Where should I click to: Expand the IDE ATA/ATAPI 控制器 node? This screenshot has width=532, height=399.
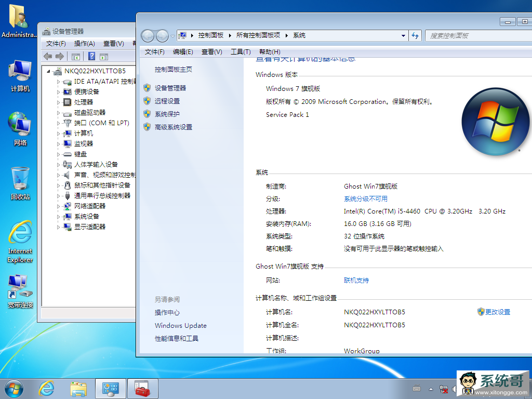tap(58, 82)
